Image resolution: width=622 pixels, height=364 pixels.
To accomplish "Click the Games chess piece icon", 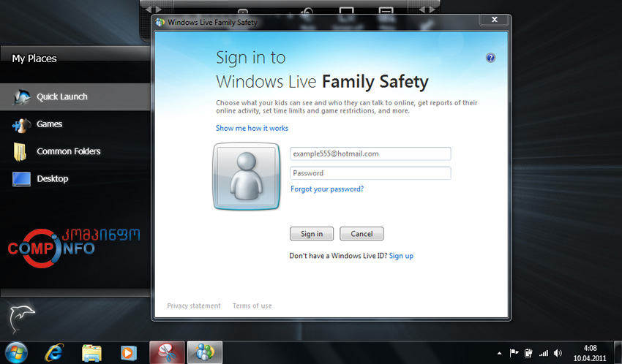I will tap(21, 125).
